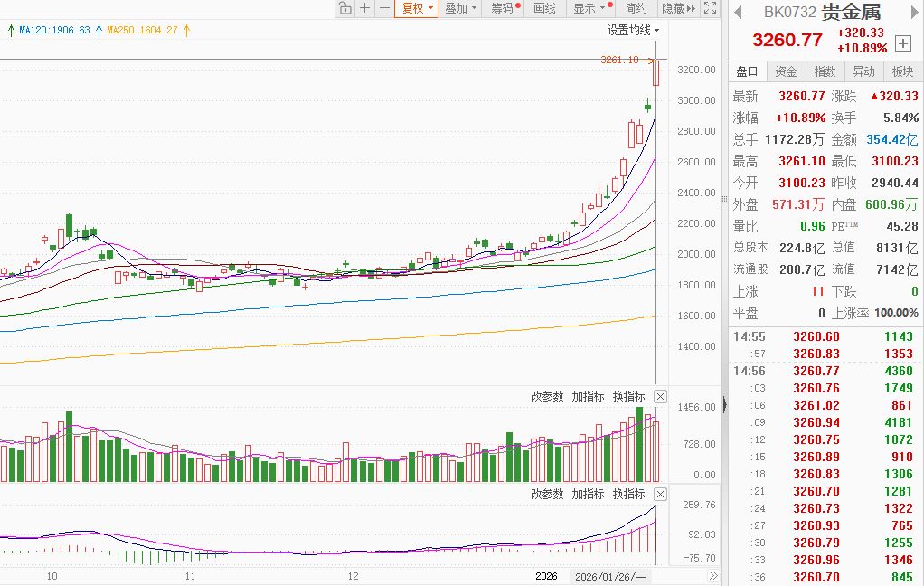Open the 复权 dropdown
The image size is (924, 586).
(417, 8)
